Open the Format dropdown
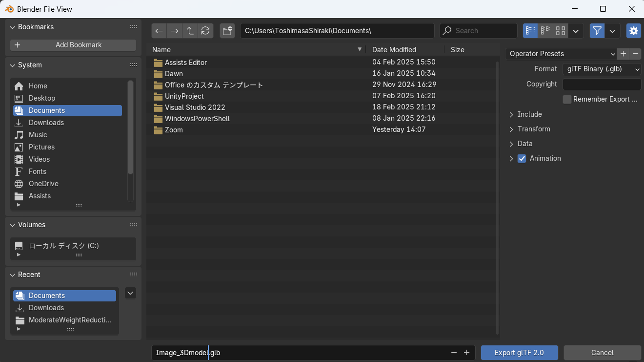This screenshot has height=362, width=644. (602, 69)
